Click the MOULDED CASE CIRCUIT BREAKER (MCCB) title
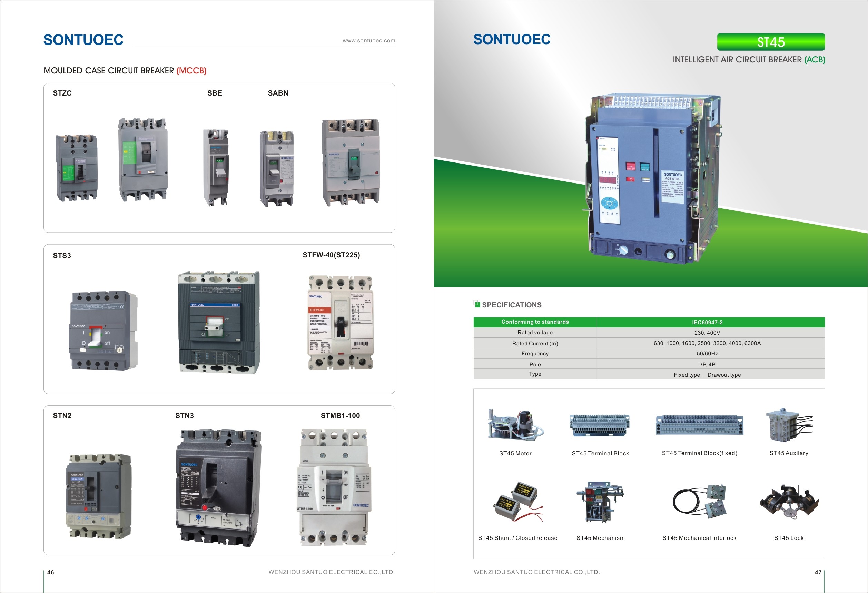This screenshot has width=868, height=593. [x=125, y=71]
